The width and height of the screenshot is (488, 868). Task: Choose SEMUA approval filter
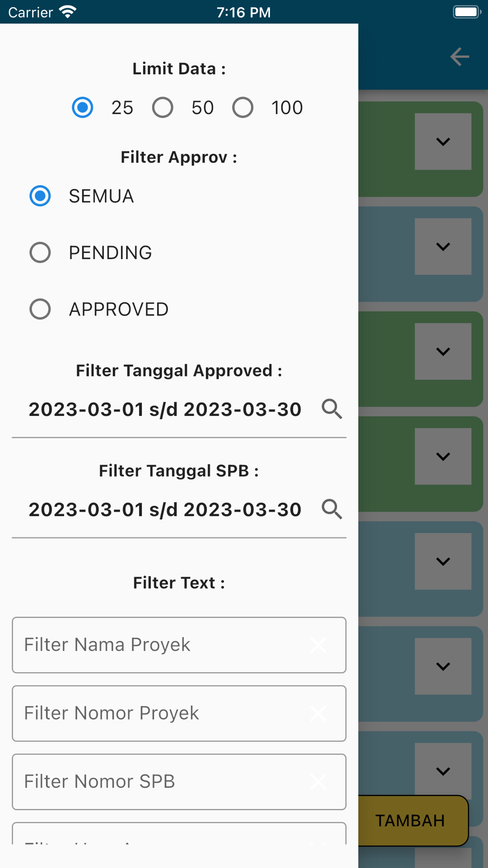(40, 196)
